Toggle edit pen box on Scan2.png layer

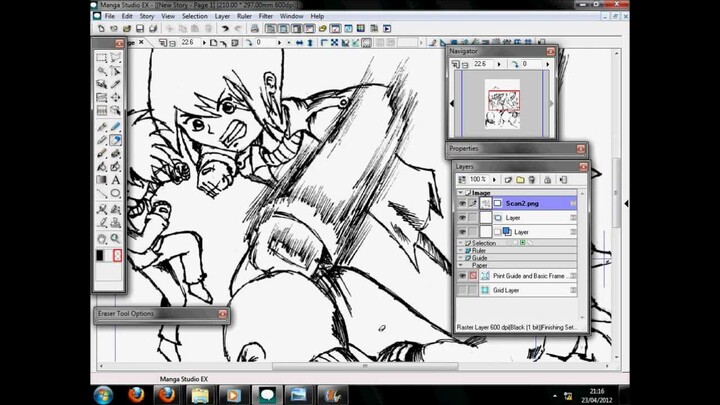pyautogui.click(x=472, y=203)
